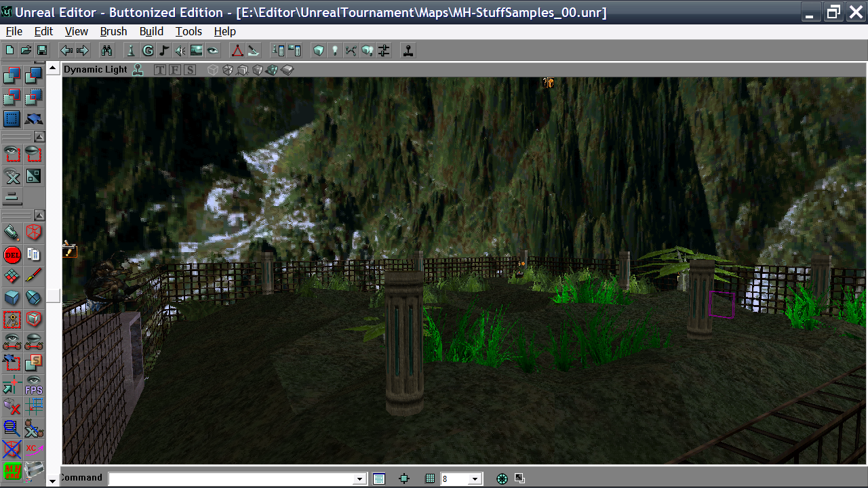Open the Mesh browser eye icon
Screen dimensions: 868x488
213,50
